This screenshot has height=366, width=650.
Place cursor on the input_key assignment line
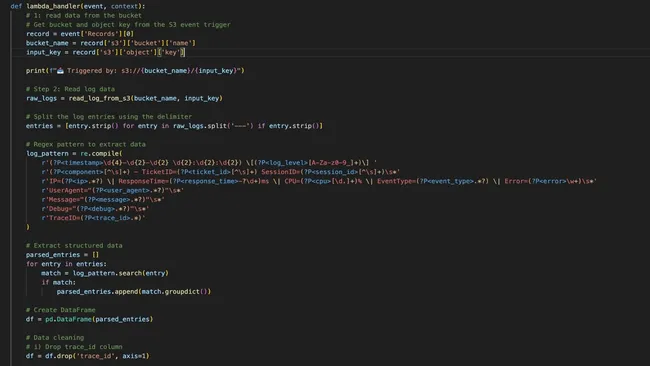click(105, 52)
